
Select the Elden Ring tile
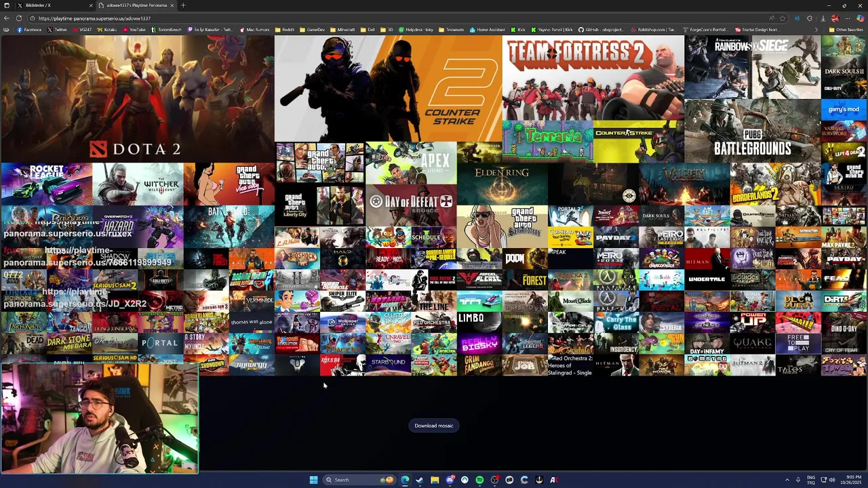pyautogui.click(x=502, y=184)
